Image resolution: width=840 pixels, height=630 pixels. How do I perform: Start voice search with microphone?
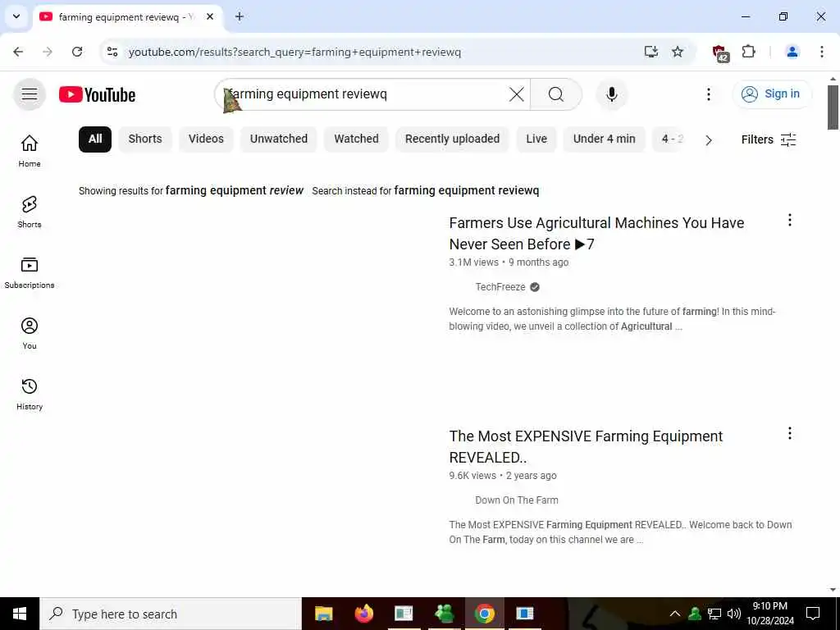[x=611, y=95]
